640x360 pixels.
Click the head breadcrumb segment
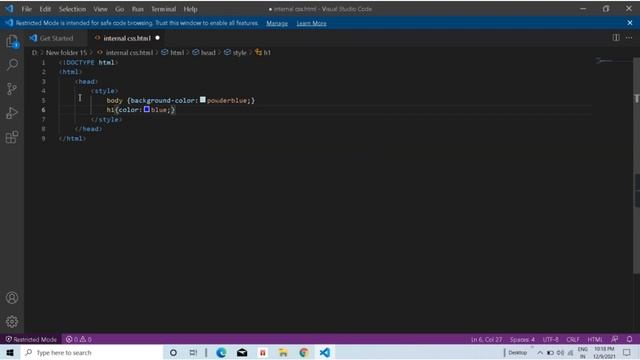208,53
